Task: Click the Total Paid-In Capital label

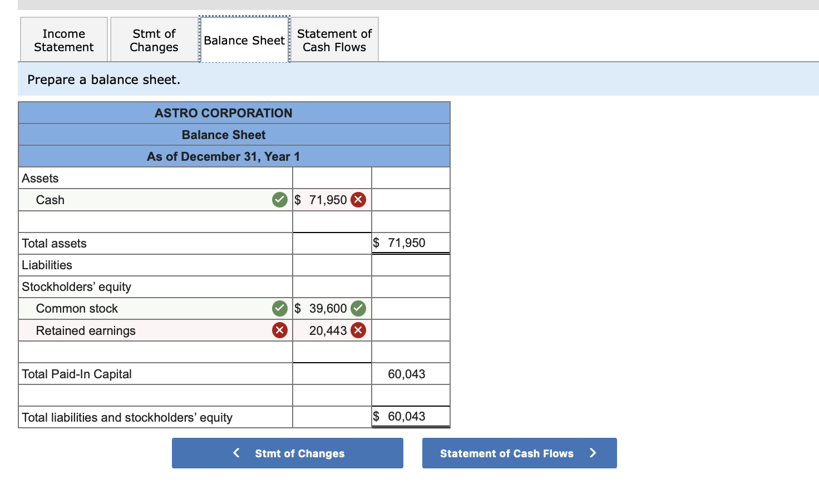Action: point(77,374)
